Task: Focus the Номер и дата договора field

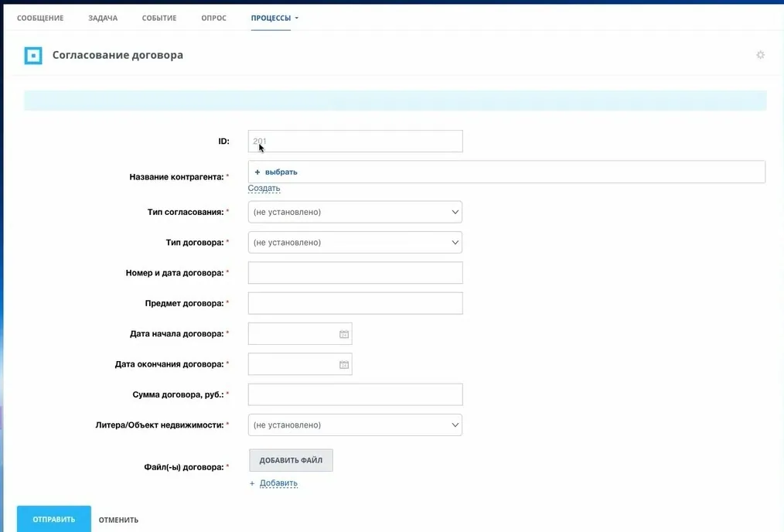Action: pos(356,273)
